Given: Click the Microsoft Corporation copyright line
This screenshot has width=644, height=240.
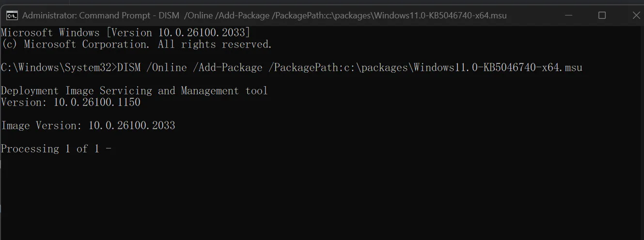Looking at the screenshot, I should coord(137,45).
